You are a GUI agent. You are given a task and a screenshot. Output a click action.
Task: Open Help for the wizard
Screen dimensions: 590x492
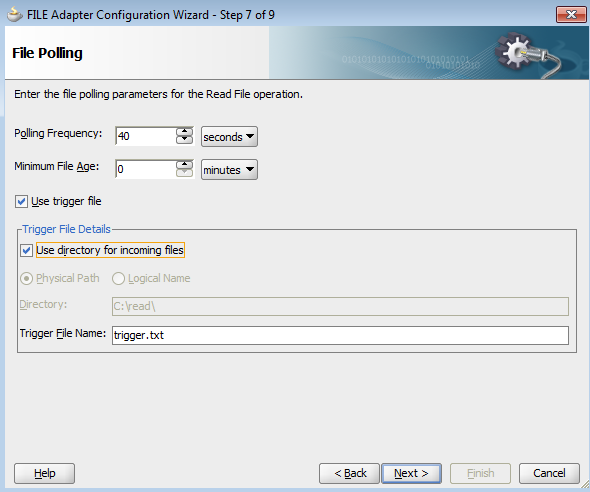pyautogui.click(x=44, y=473)
